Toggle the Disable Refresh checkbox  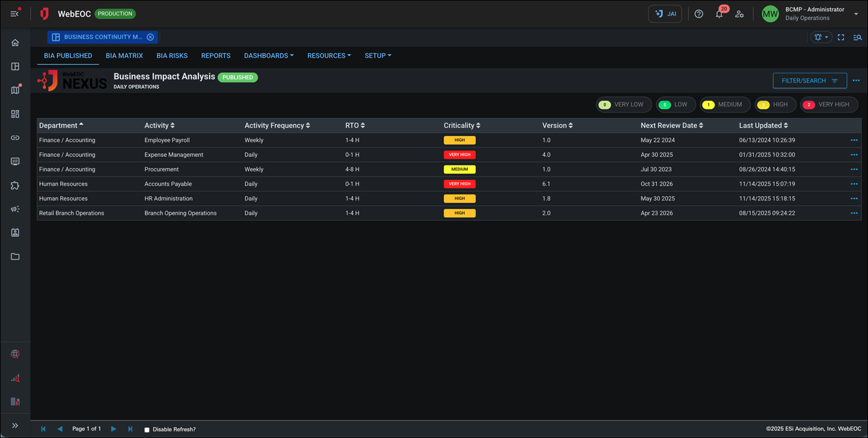coord(146,429)
